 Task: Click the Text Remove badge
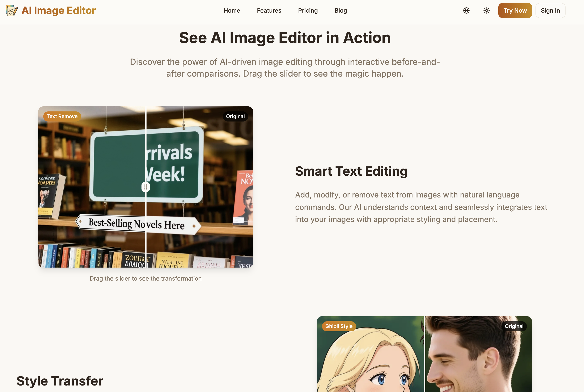click(62, 116)
